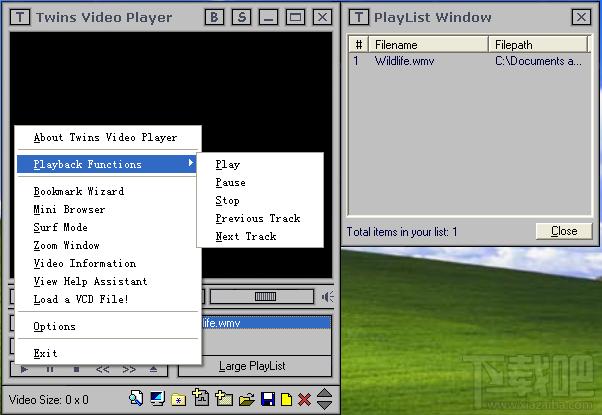
Task: Click the C:\Documents a... filepath cell
Action: (x=538, y=61)
